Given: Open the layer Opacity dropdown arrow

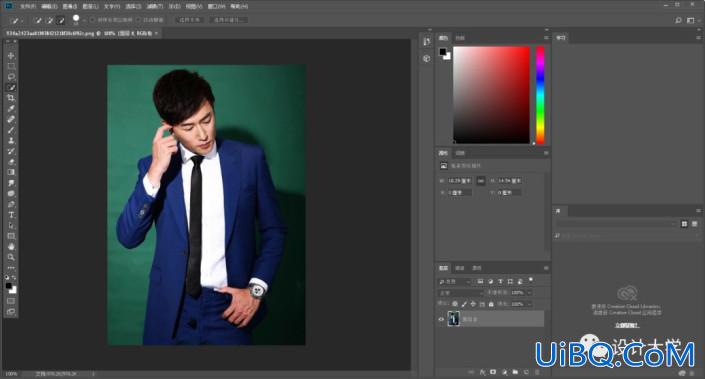Looking at the screenshot, I should (x=529, y=293).
